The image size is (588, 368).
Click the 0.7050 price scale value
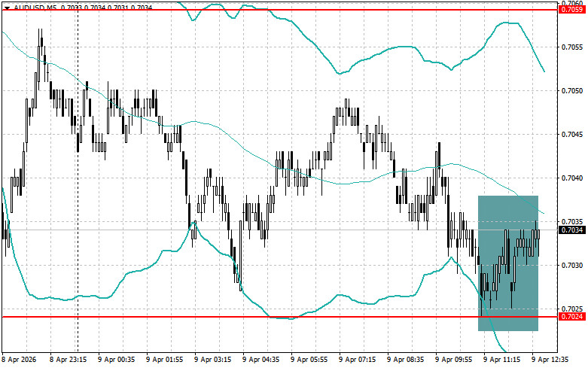click(572, 91)
